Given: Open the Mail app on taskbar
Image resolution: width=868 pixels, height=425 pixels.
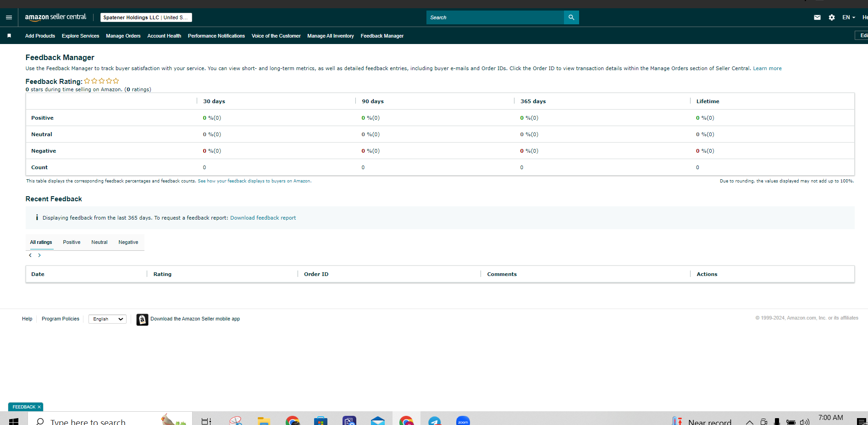Looking at the screenshot, I should (x=378, y=421).
